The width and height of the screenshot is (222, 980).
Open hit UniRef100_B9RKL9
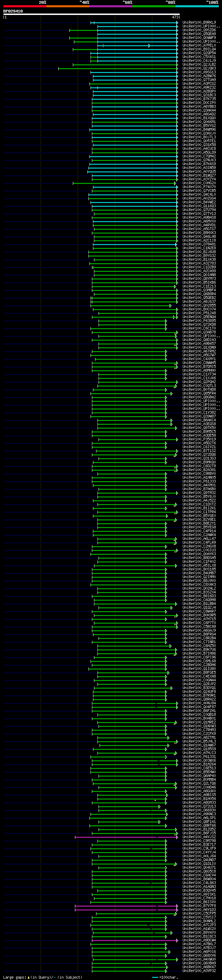click(x=199, y=23)
